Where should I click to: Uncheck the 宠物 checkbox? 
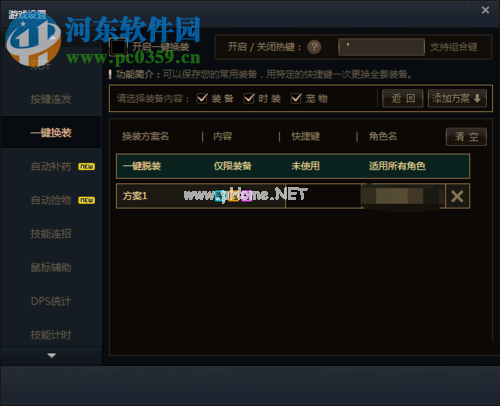(296, 99)
